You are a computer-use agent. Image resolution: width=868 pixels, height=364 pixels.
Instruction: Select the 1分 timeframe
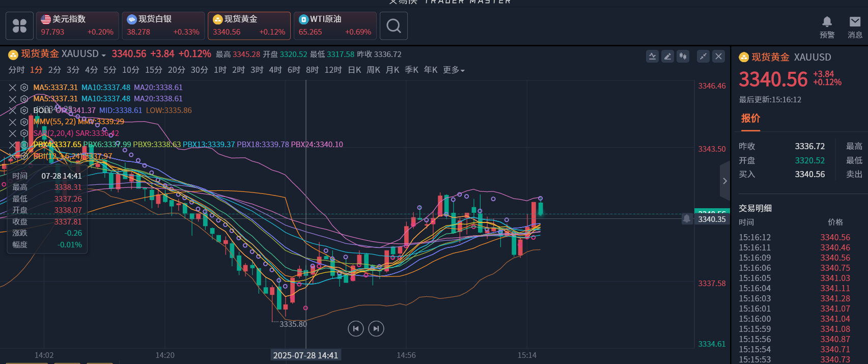coord(36,70)
